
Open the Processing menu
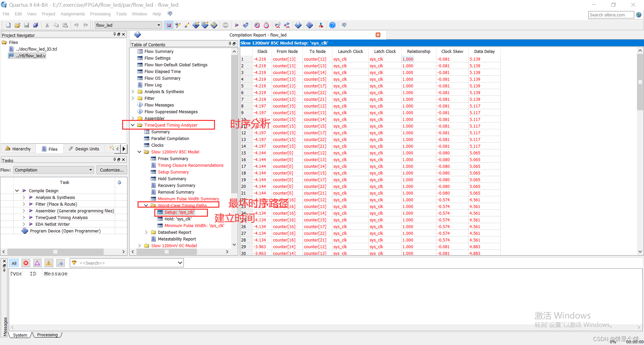point(100,14)
